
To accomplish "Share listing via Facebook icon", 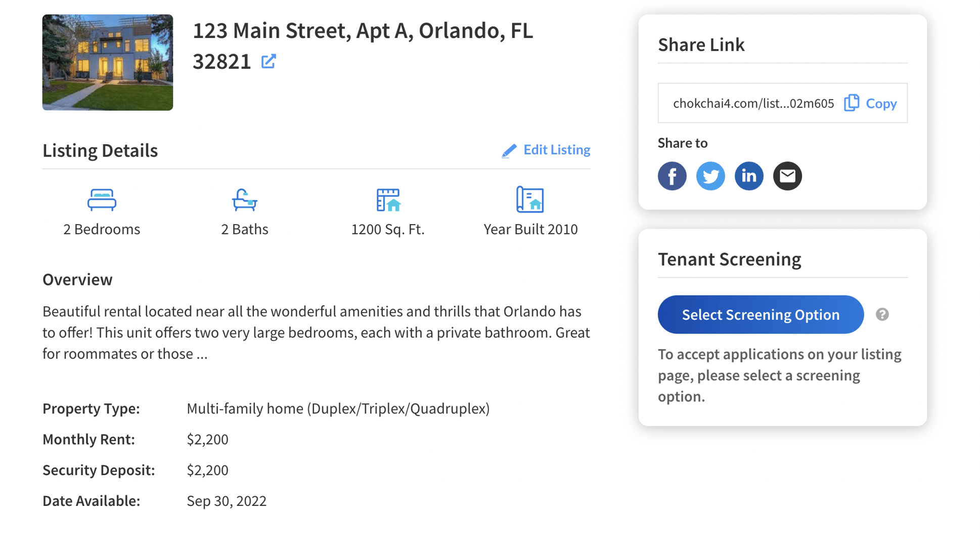I will 671,177.
